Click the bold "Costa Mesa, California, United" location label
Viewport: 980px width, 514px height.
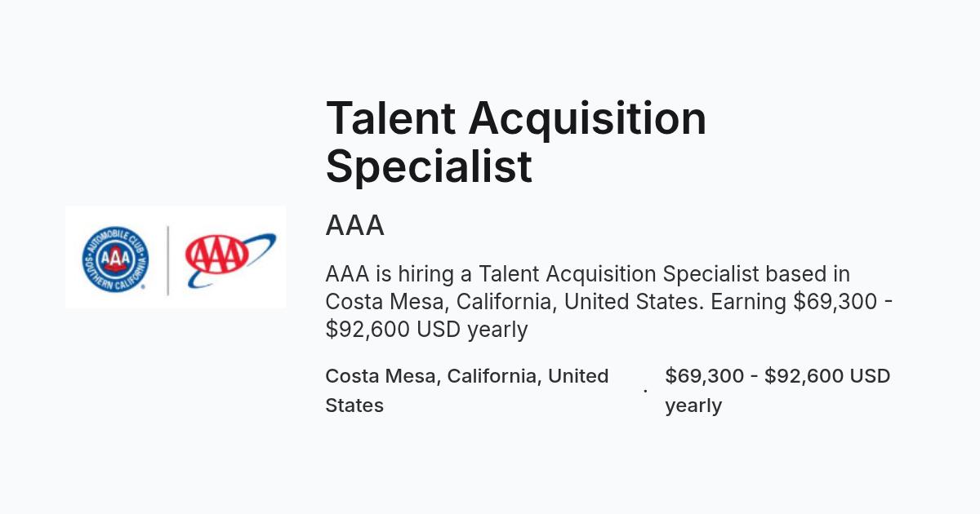point(467,376)
